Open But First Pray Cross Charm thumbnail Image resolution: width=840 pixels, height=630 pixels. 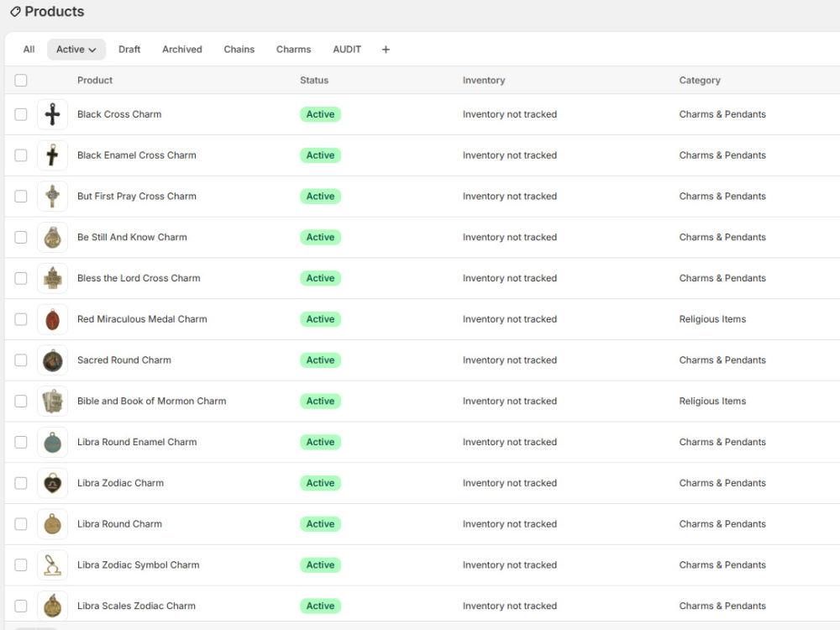point(52,196)
